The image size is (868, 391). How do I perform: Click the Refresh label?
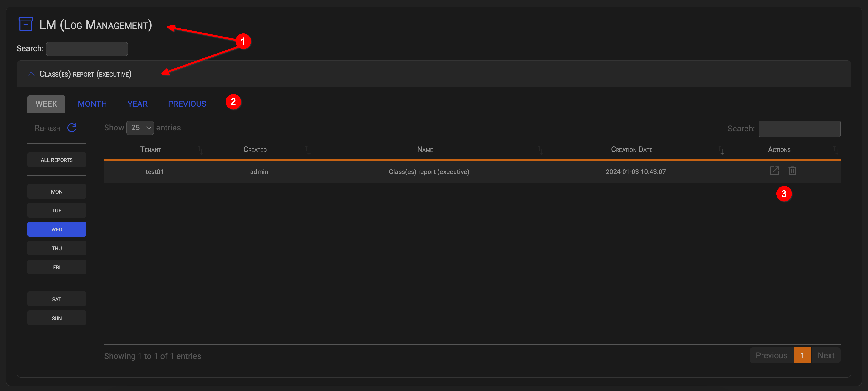pyautogui.click(x=47, y=128)
